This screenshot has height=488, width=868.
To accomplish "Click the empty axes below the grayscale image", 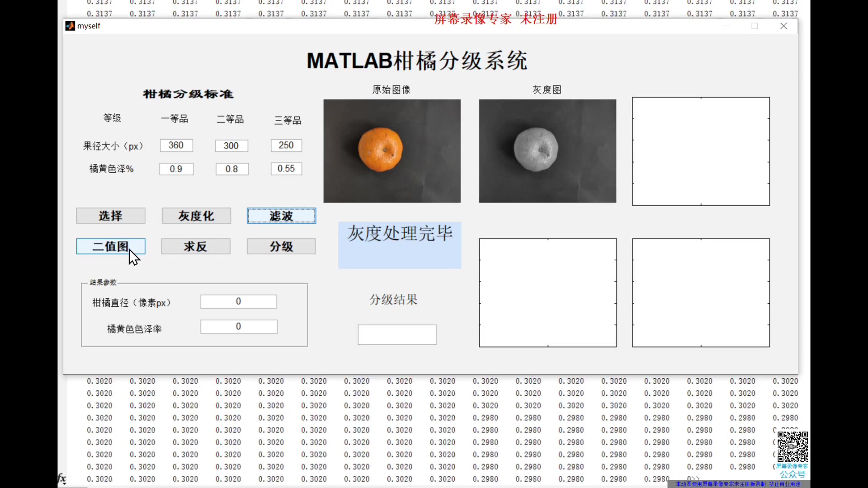I will [x=548, y=293].
